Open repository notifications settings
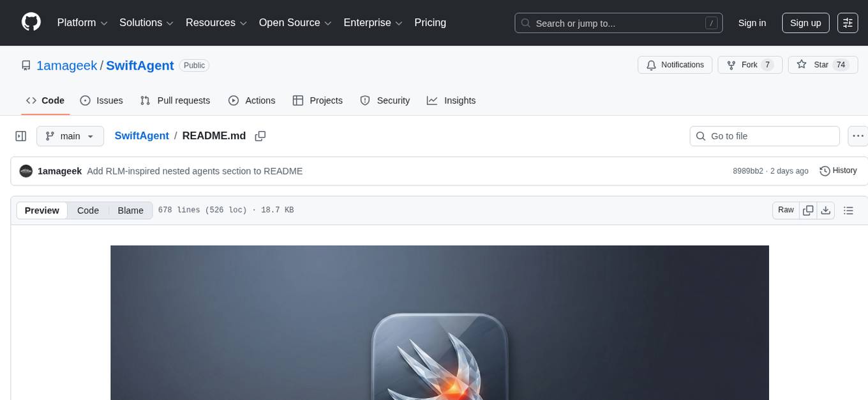Screen dimensions: 868x400 click(x=675, y=65)
